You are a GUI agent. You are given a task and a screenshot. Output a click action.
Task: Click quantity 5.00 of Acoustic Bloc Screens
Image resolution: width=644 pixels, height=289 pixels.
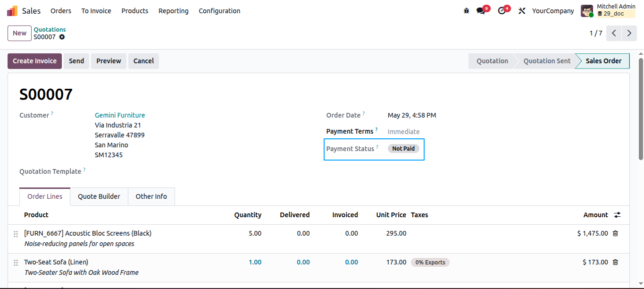[x=255, y=233]
